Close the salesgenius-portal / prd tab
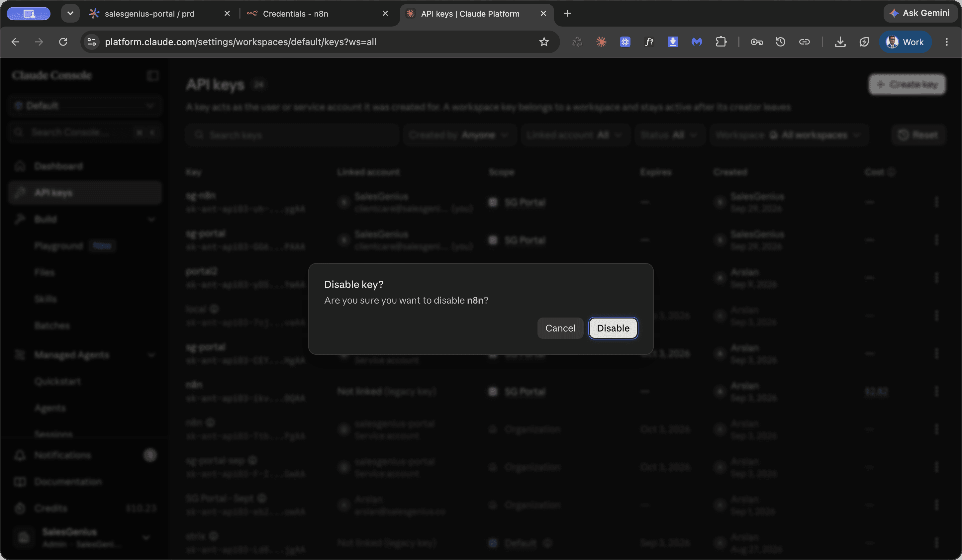Viewport: 962px width, 560px height. click(x=227, y=14)
